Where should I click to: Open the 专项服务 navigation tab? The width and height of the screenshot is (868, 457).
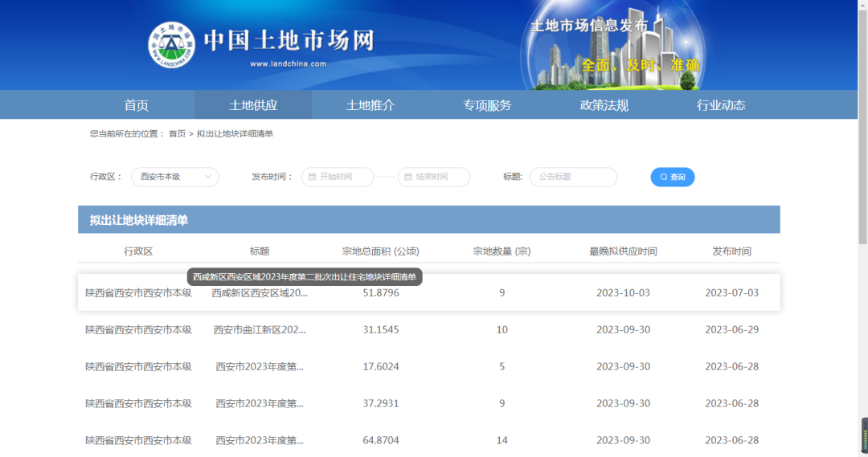(x=487, y=105)
